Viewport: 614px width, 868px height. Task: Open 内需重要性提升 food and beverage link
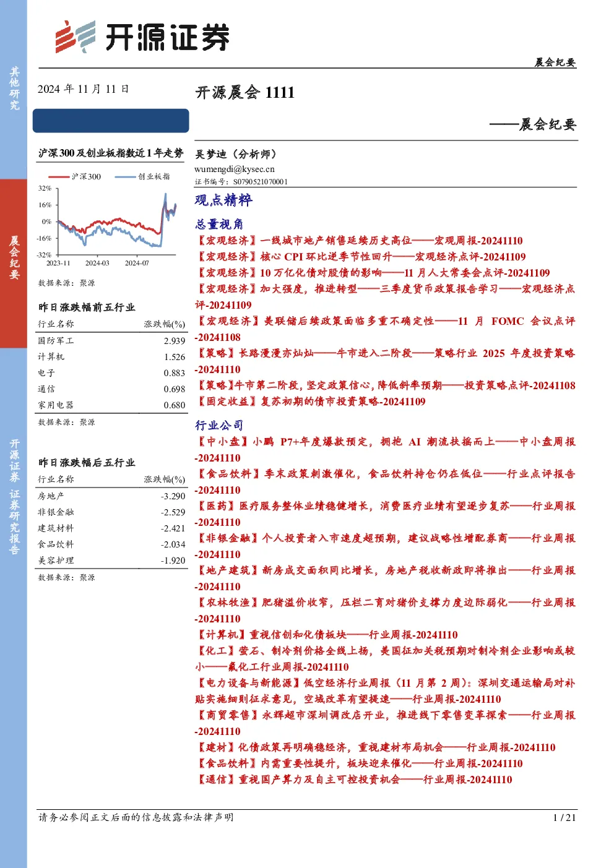tap(359, 763)
